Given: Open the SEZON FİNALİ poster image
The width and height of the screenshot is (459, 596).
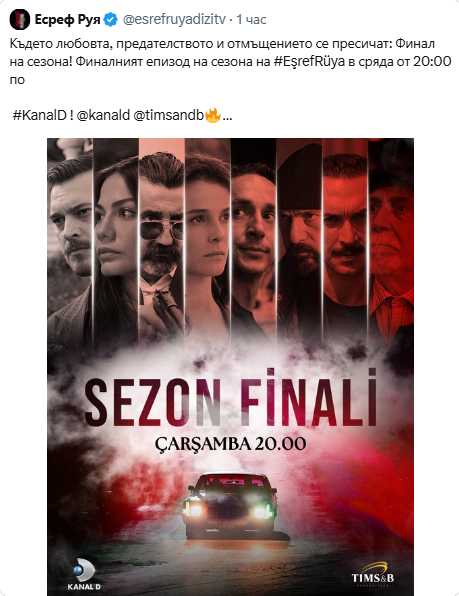Looking at the screenshot, I should [x=231, y=367].
